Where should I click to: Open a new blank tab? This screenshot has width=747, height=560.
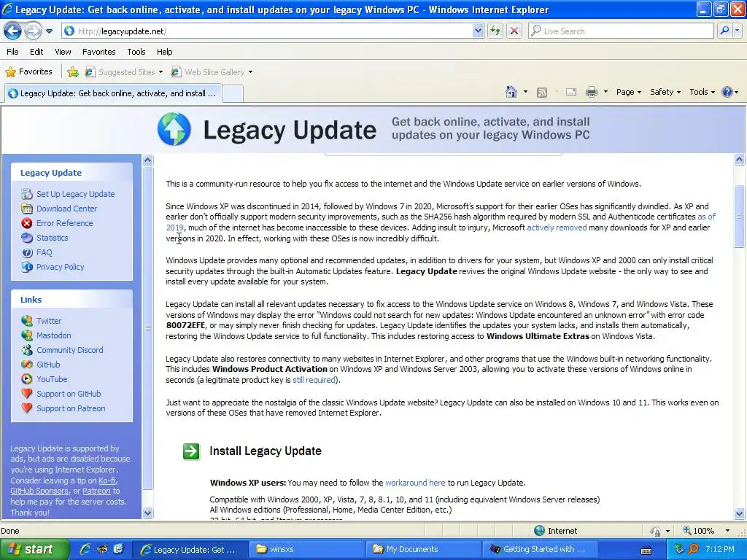[x=233, y=93]
